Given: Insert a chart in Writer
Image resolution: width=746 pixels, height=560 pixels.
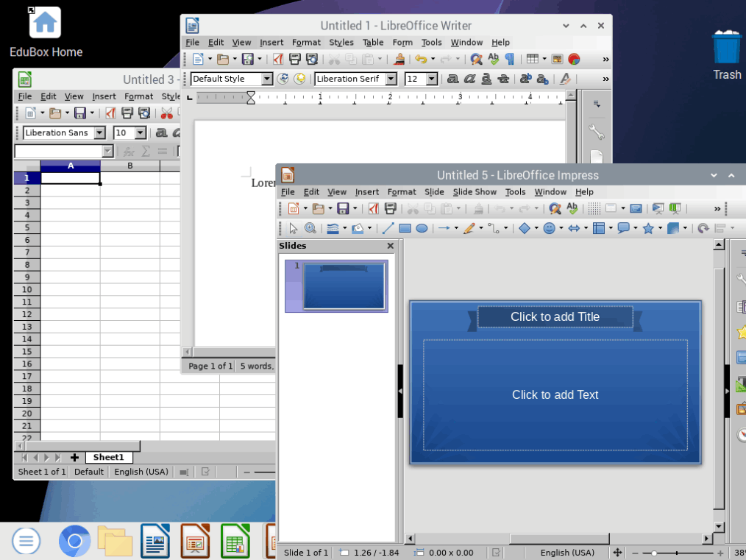Looking at the screenshot, I should tap(574, 60).
